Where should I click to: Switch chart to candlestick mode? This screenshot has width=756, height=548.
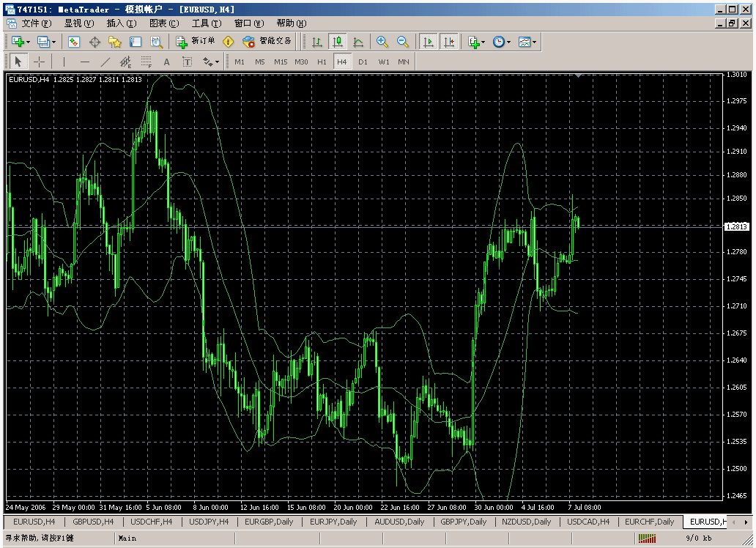tap(337, 42)
